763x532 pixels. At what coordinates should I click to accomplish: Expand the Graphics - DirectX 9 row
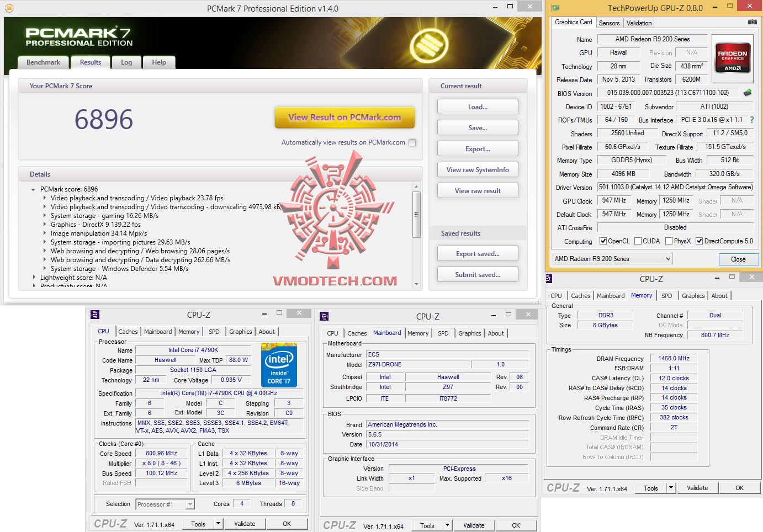click(45, 225)
